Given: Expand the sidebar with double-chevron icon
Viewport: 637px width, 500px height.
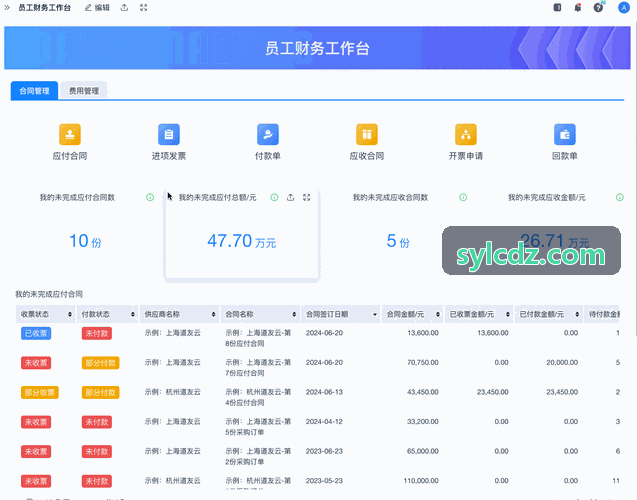Looking at the screenshot, I should point(7,7).
